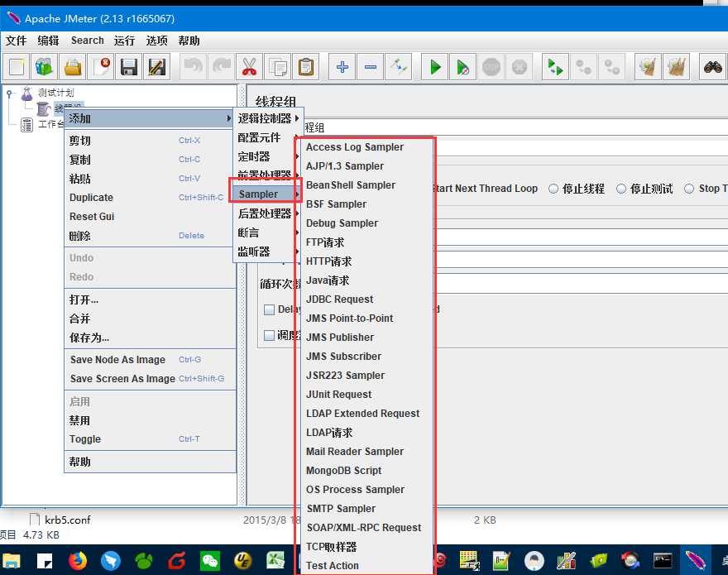The image size is (728, 575).
Task: Open Excel from the taskbar
Action: coord(275,561)
